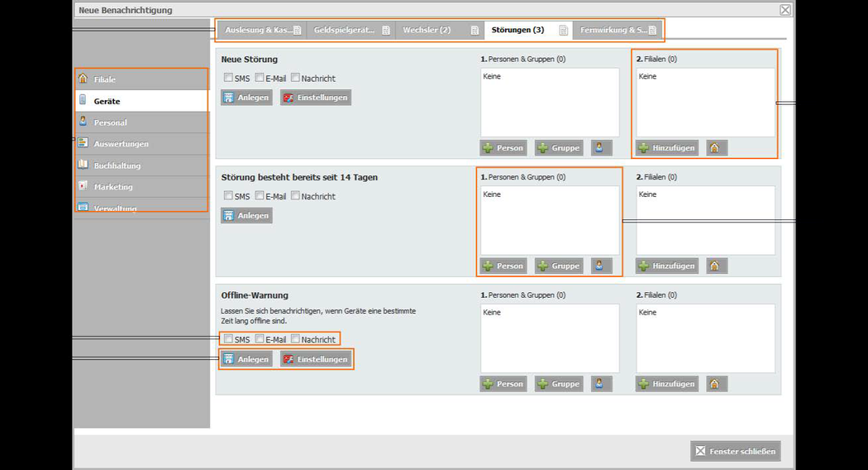The image size is (868, 470).
Task: Add Person to Offline-Warnung
Action: click(x=503, y=384)
